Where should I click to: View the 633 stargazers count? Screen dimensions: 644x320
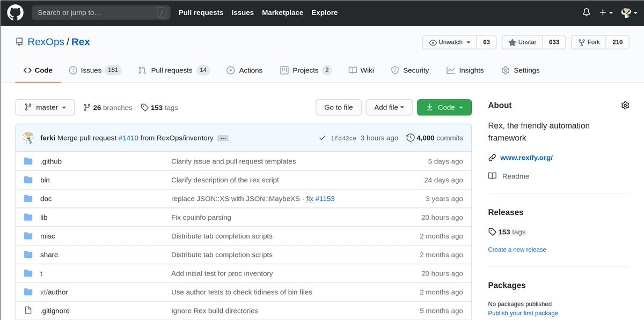pyautogui.click(x=554, y=42)
